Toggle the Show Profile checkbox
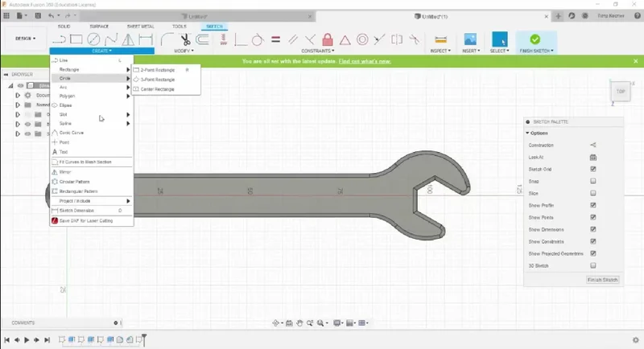Image resolution: width=644 pixels, height=349 pixels. [593, 205]
